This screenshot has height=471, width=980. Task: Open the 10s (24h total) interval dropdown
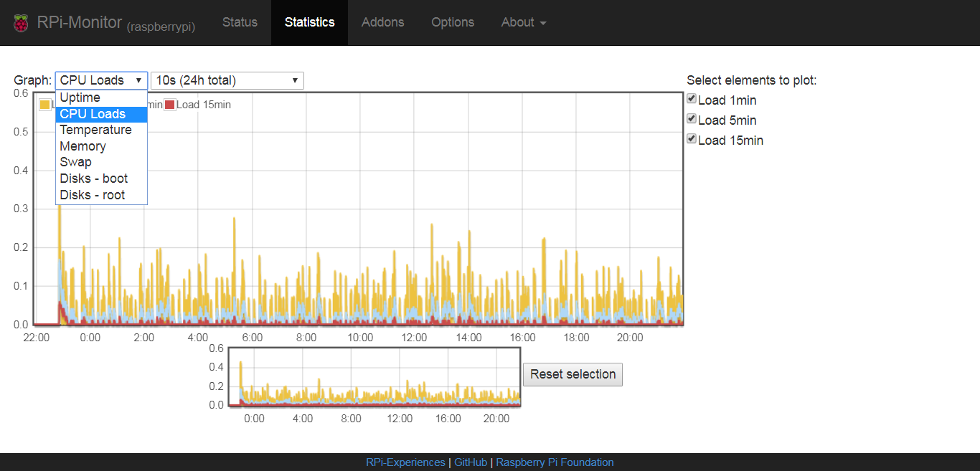pos(227,80)
